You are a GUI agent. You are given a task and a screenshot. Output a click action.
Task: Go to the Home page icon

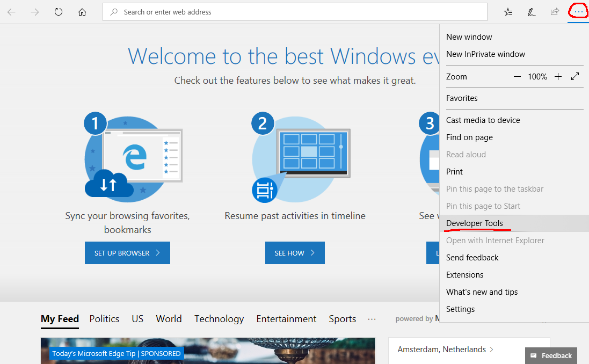click(82, 12)
